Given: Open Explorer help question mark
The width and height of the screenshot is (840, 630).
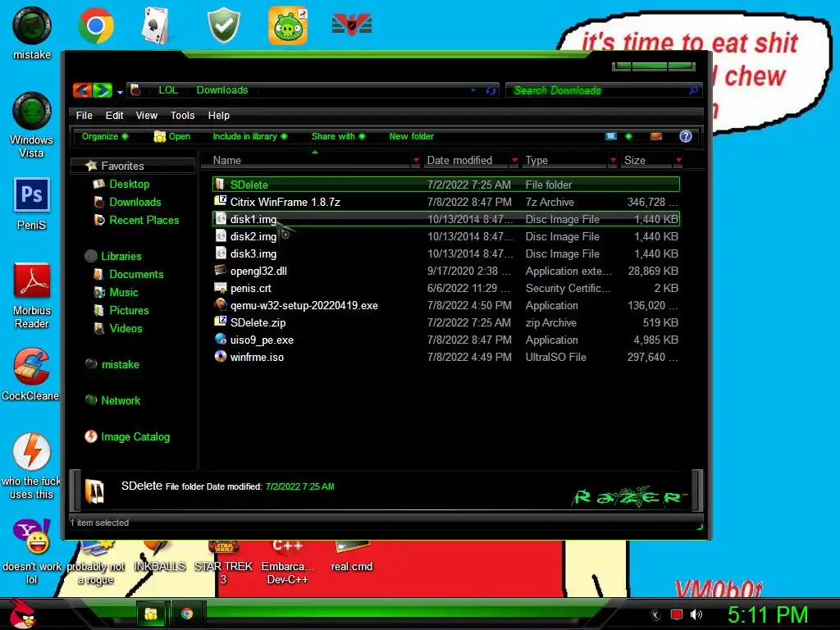Looking at the screenshot, I should pyautogui.click(x=685, y=136).
